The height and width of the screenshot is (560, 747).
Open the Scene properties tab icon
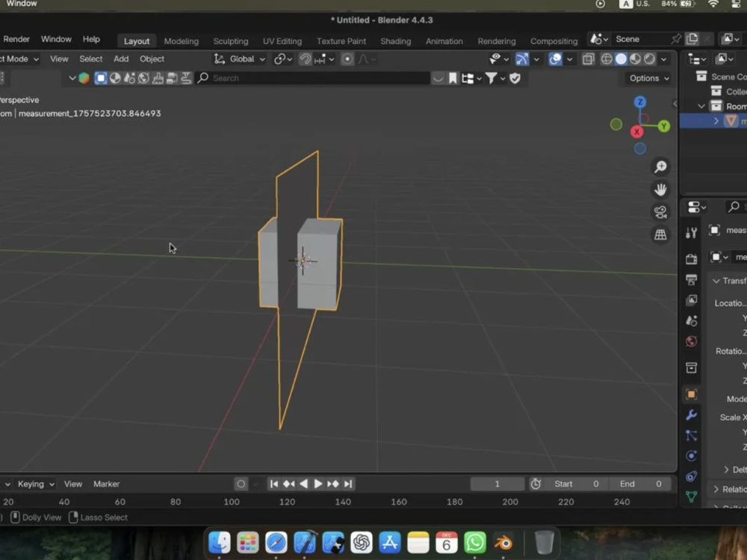(x=691, y=321)
